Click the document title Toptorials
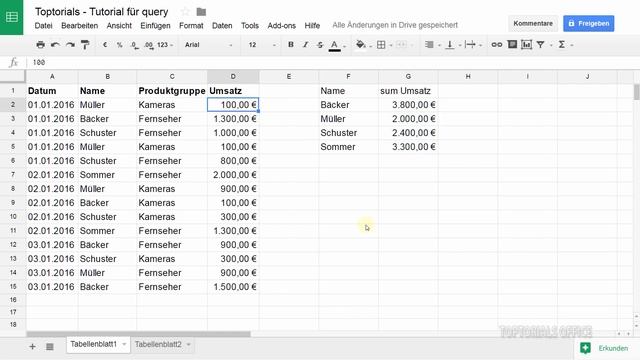Image resolution: width=640 pixels, height=360 pixels. (102, 11)
